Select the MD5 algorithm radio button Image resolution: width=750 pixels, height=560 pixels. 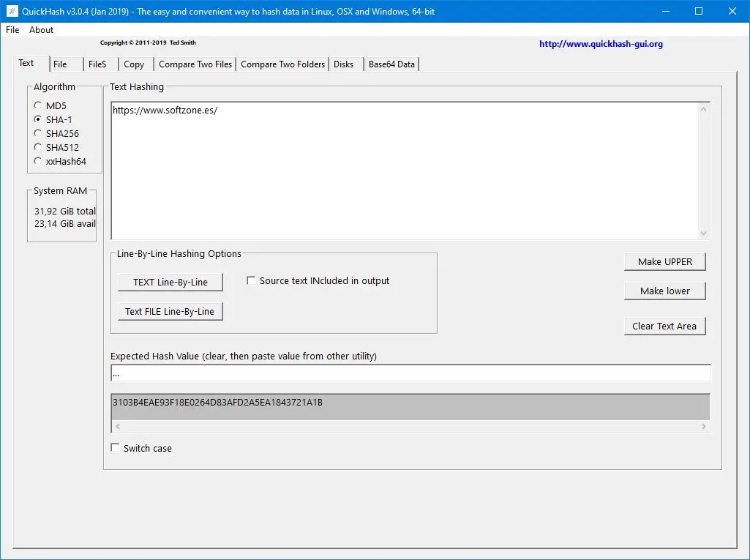(38, 105)
